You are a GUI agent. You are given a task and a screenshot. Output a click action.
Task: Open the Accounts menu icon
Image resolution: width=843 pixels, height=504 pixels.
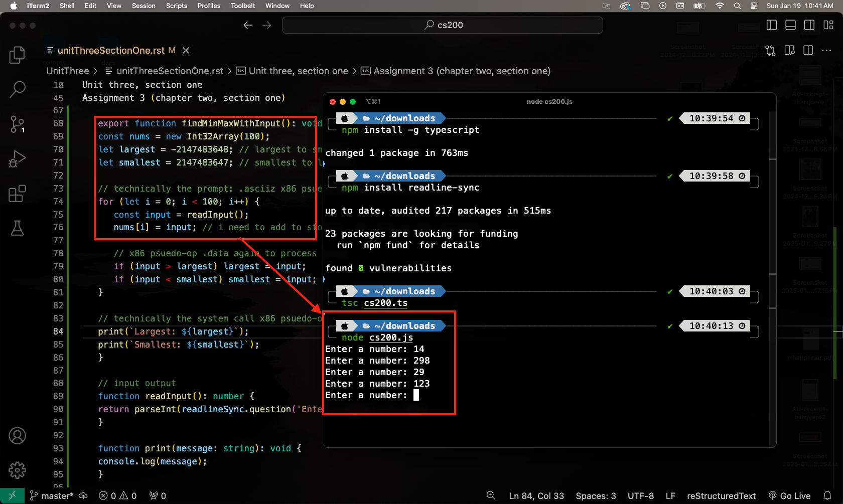coord(17,435)
